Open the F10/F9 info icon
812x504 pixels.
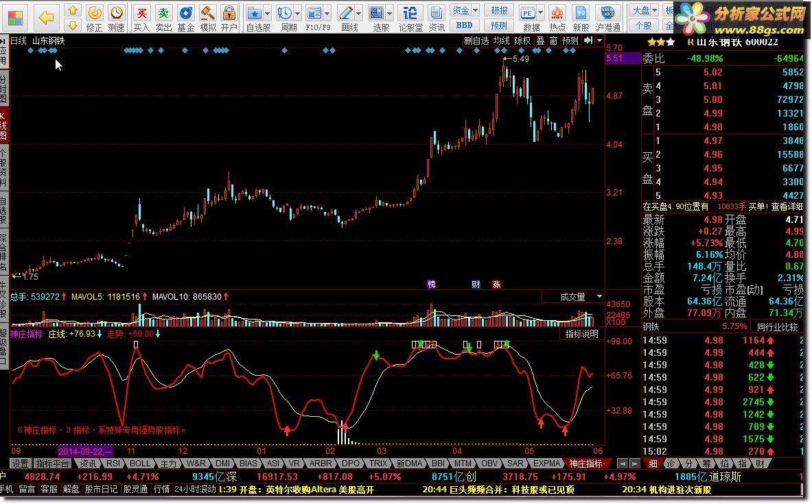314,12
